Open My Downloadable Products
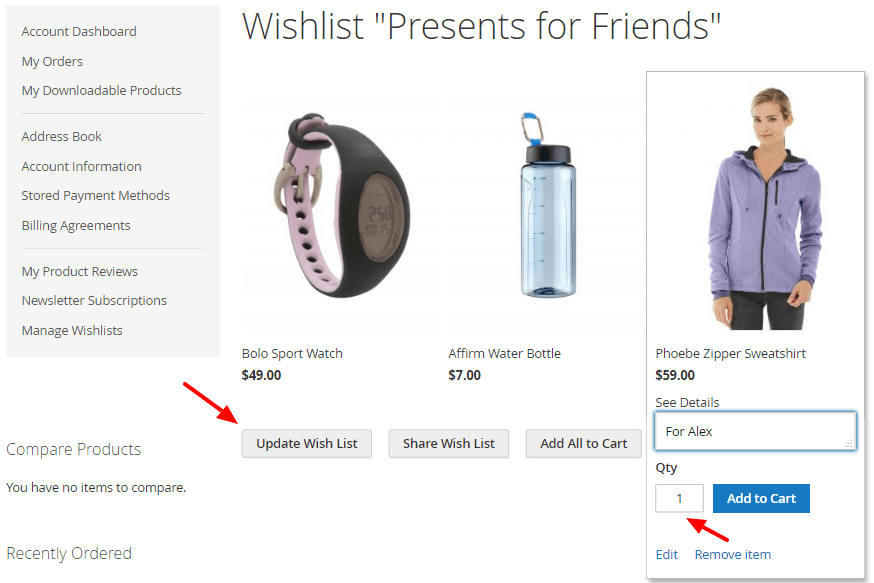The width and height of the screenshot is (874, 583). point(101,90)
